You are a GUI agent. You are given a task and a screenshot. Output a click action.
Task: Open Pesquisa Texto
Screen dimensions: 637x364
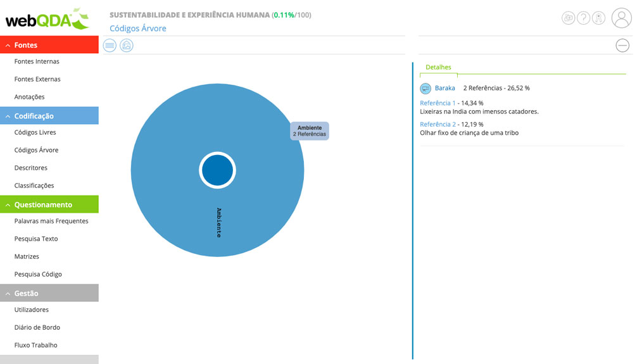36,239
